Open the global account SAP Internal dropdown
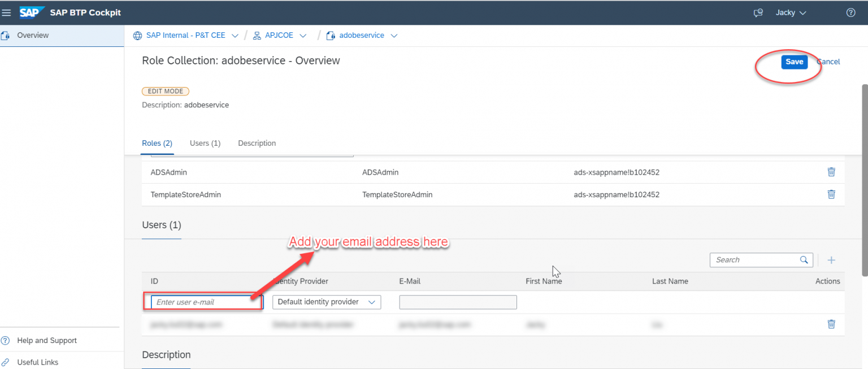This screenshot has width=868, height=369. coord(235,35)
